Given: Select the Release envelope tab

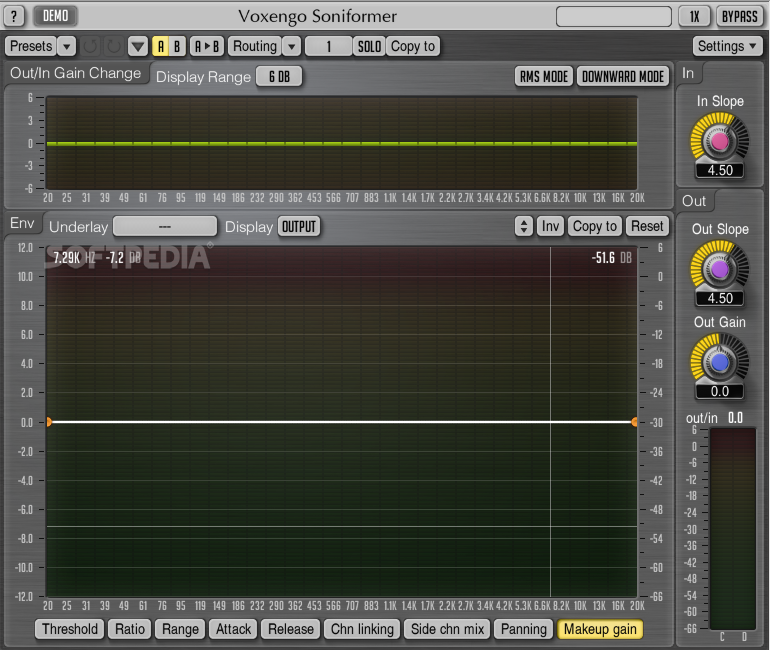Looking at the screenshot, I should coord(291,629).
